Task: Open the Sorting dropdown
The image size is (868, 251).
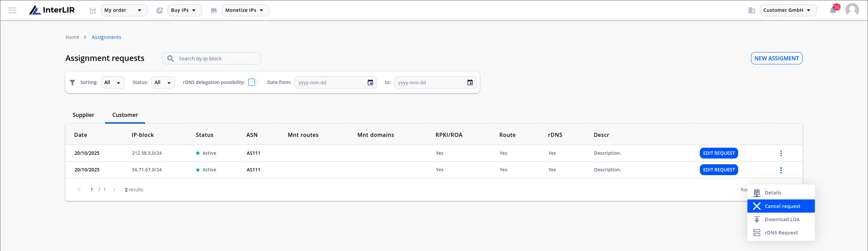Action: tap(113, 82)
